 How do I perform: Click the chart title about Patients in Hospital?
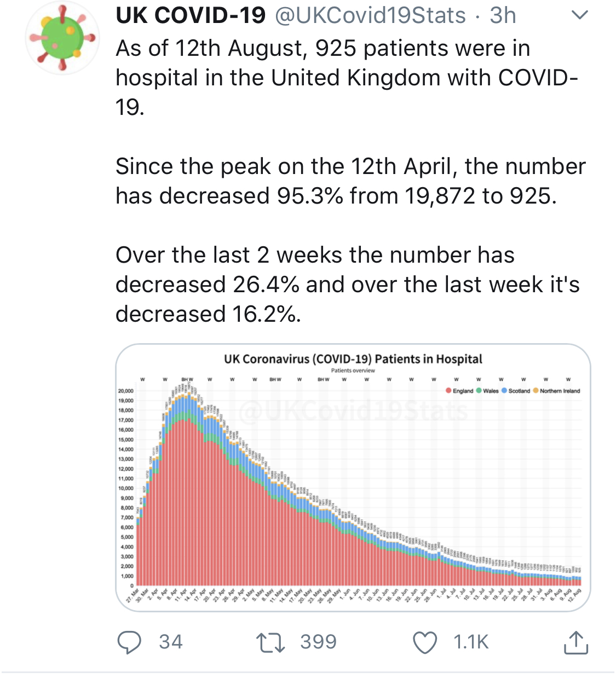coord(353,359)
